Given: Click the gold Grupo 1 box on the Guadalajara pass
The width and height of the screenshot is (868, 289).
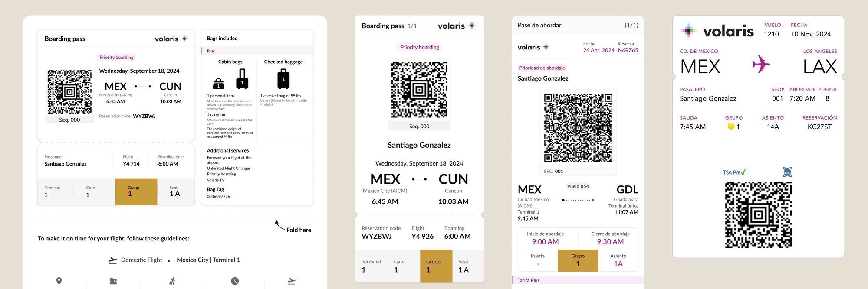Looking at the screenshot, I should coord(578,260).
